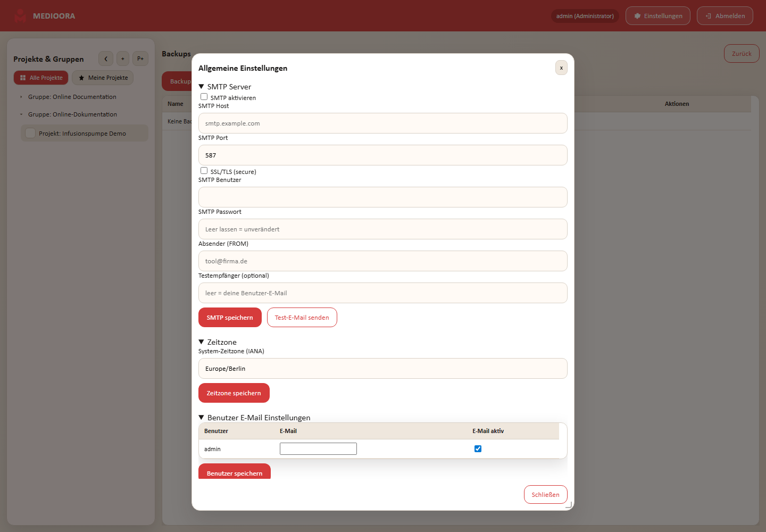Close the dialog with the x button

561,68
